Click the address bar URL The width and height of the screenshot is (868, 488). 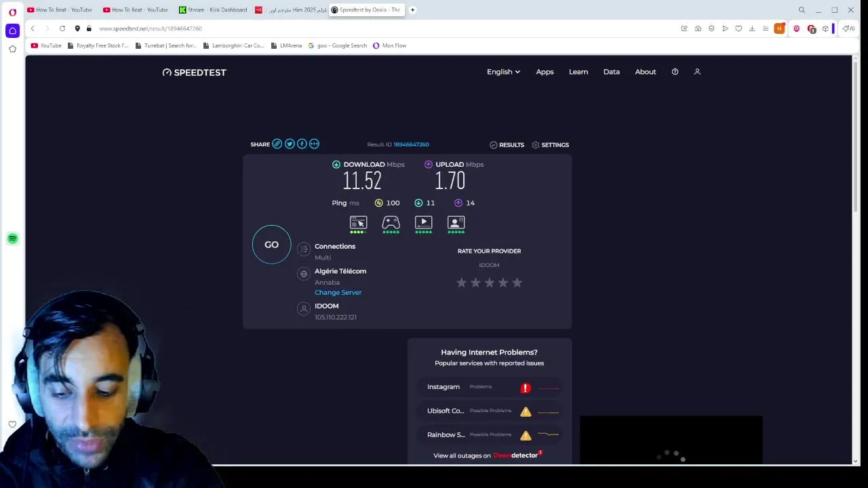point(151,28)
